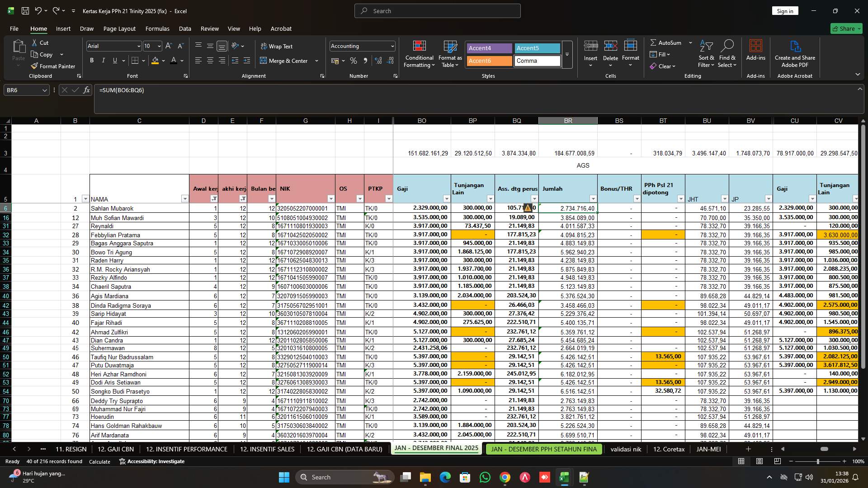868x488 pixels.
Task: Adjust the zoom slider
Action: pyautogui.click(x=818, y=461)
